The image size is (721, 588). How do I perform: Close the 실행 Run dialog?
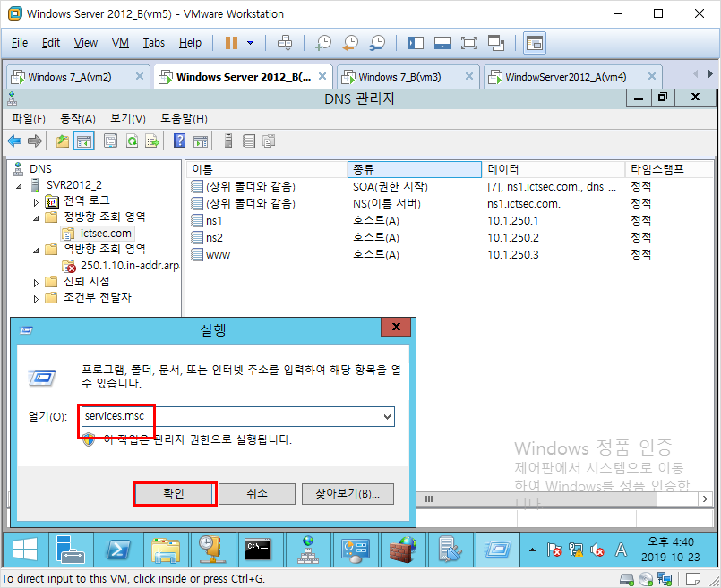click(x=396, y=327)
